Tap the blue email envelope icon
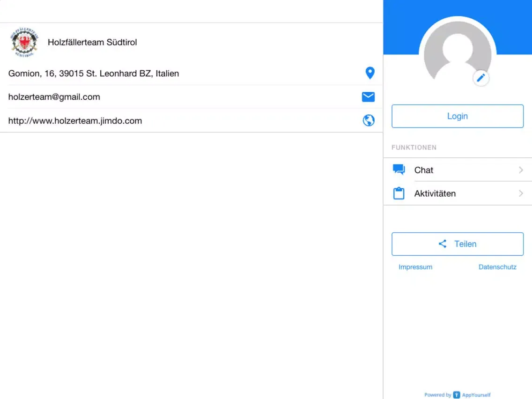The width and height of the screenshot is (532, 399). [368, 96]
